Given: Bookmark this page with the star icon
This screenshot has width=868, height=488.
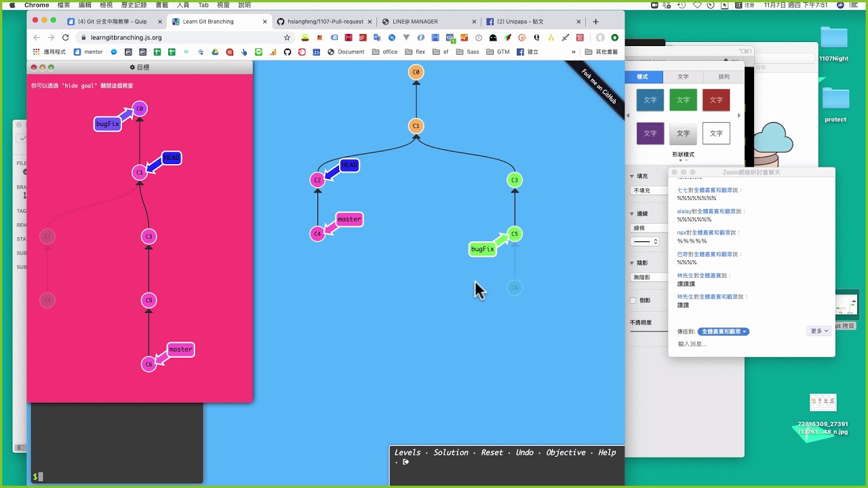Looking at the screenshot, I should coord(287,38).
